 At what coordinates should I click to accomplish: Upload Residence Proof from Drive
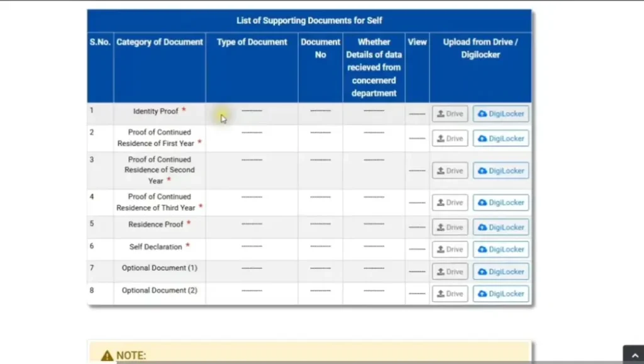pos(450,227)
